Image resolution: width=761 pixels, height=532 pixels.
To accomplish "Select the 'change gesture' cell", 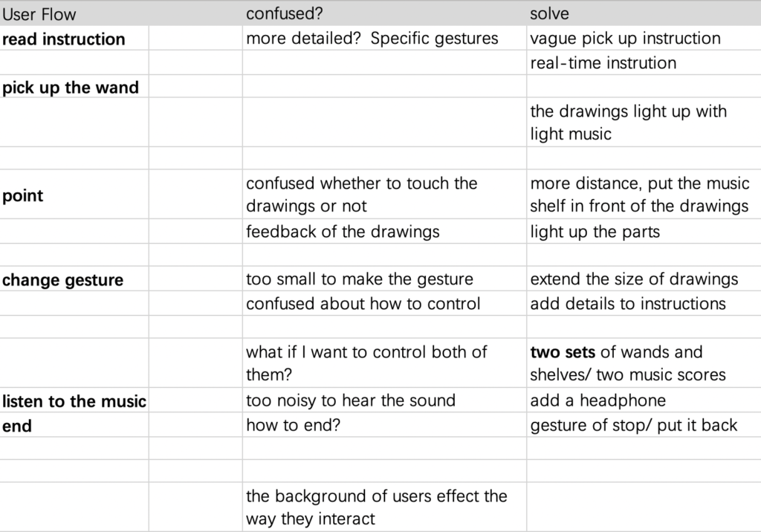I will 74,279.
